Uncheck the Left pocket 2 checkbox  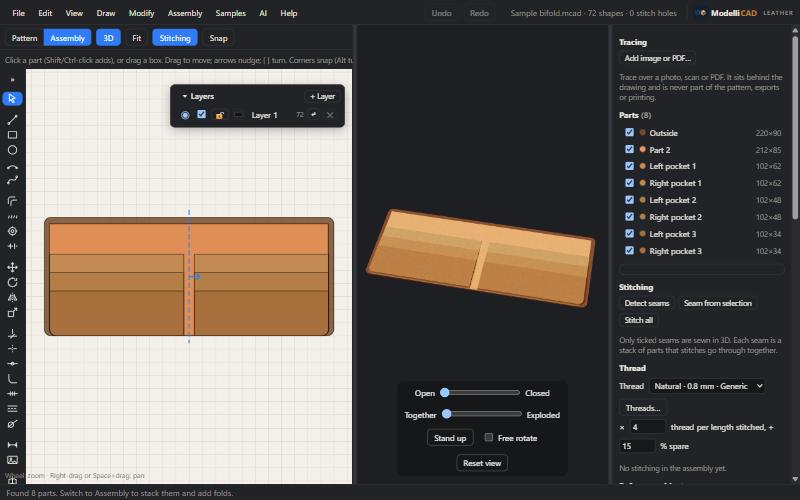pyautogui.click(x=630, y=199)
